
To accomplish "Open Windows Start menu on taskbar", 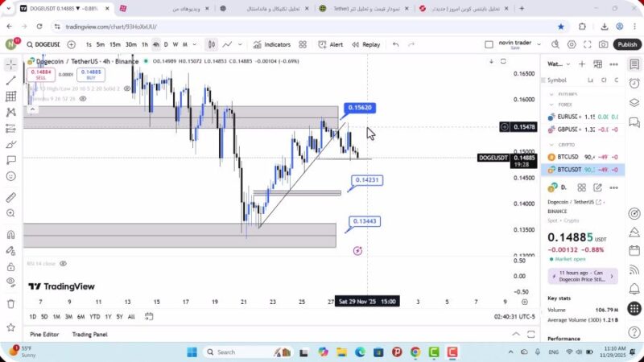I will pos(193,352).
